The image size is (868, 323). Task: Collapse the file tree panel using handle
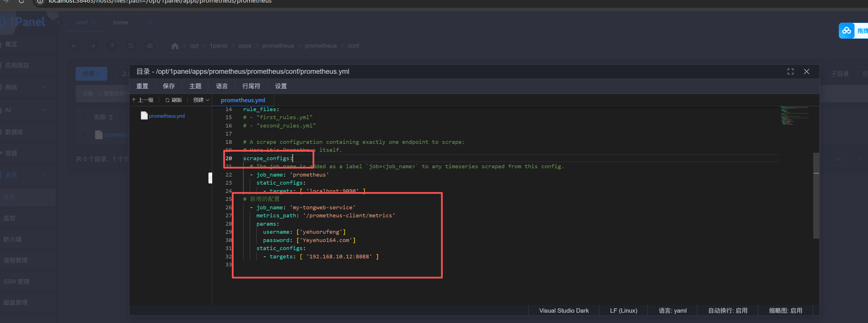pyautogui.click(x=210, y=178)
